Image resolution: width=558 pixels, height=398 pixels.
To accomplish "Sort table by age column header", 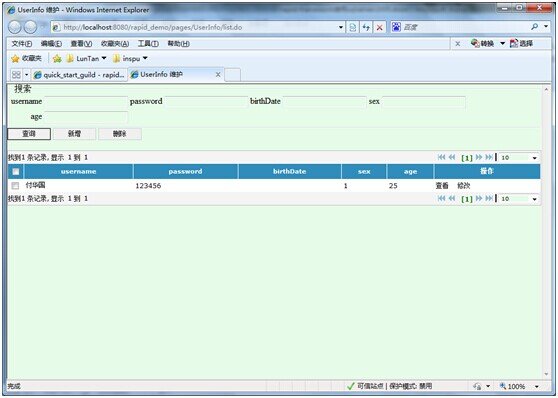I will tap(410, 172).
